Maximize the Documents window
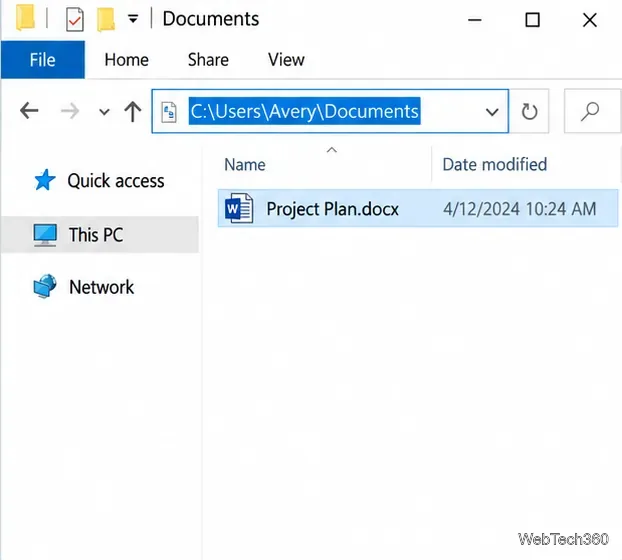Screen dimensions: 622x560 click(532, 20)
